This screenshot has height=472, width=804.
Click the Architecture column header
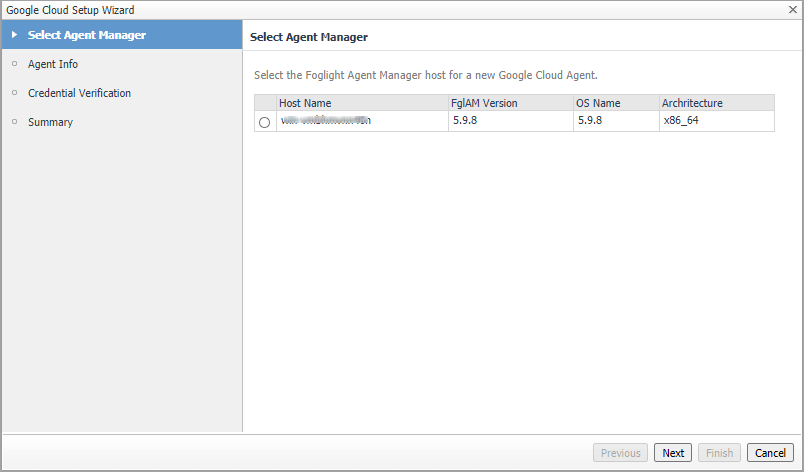coord(692,103)
